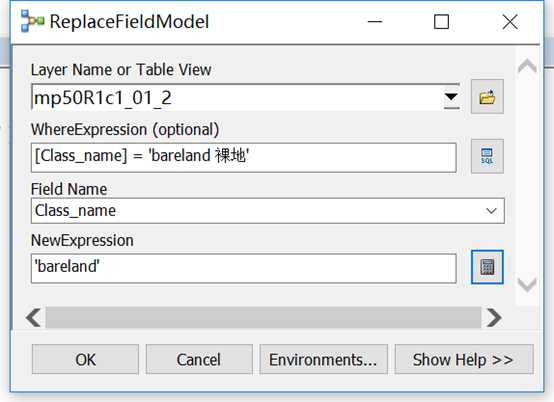The width and height of the screenshot is (554, 402).
Task: Expand the Layer Name or Table View dropdown
Action: (x=451, y=97)
